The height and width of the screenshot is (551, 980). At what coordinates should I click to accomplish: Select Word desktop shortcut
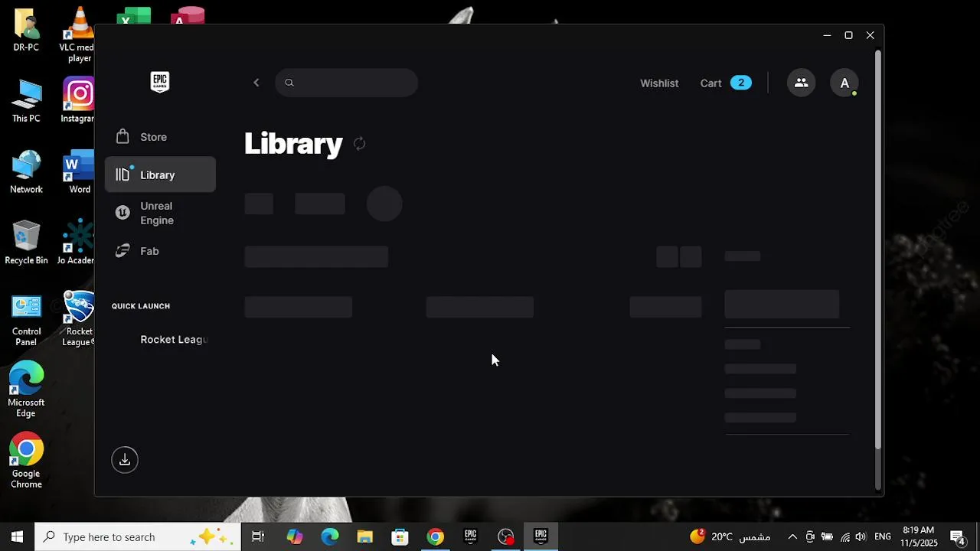pyautogui.click(x=78, y=171)
